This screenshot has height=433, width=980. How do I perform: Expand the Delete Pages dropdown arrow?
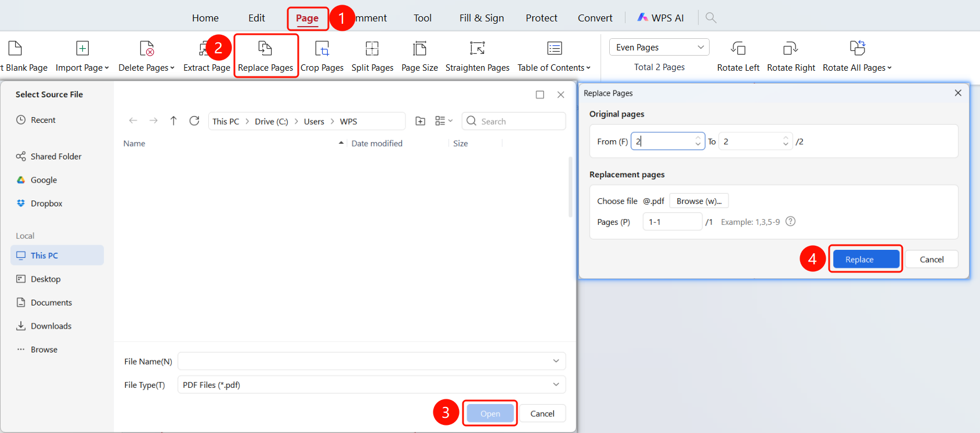(x=172, y=68)
